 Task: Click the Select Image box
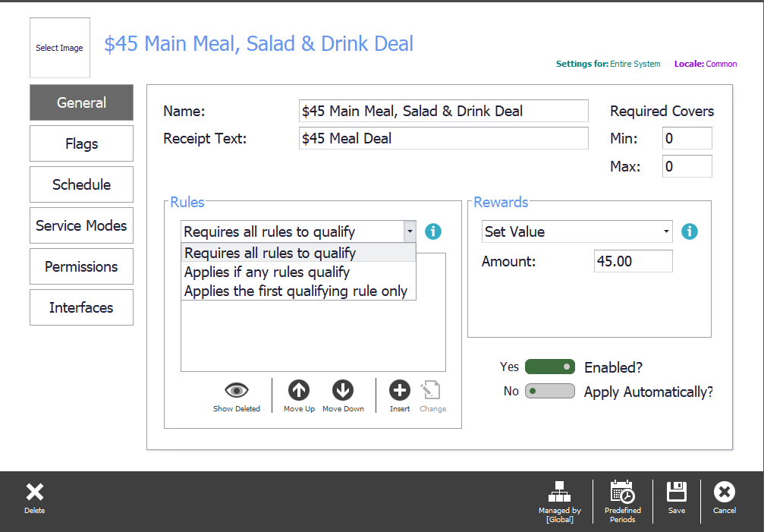click(60, 48)
